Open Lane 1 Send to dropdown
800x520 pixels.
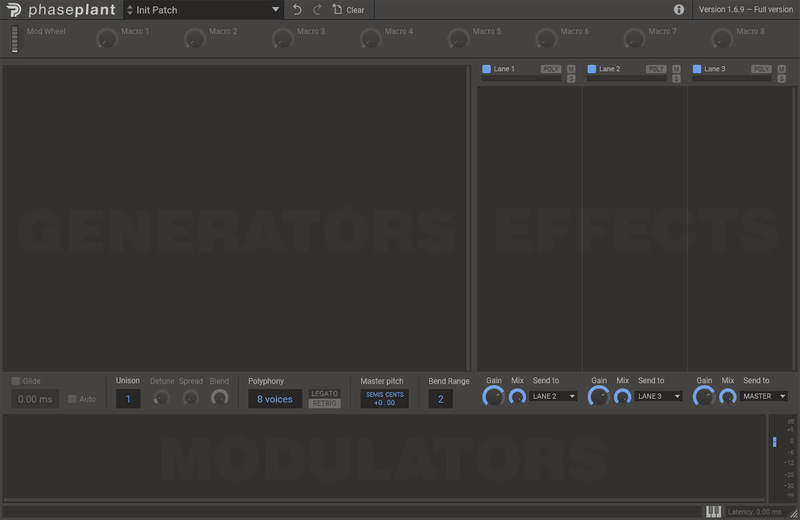554,396
